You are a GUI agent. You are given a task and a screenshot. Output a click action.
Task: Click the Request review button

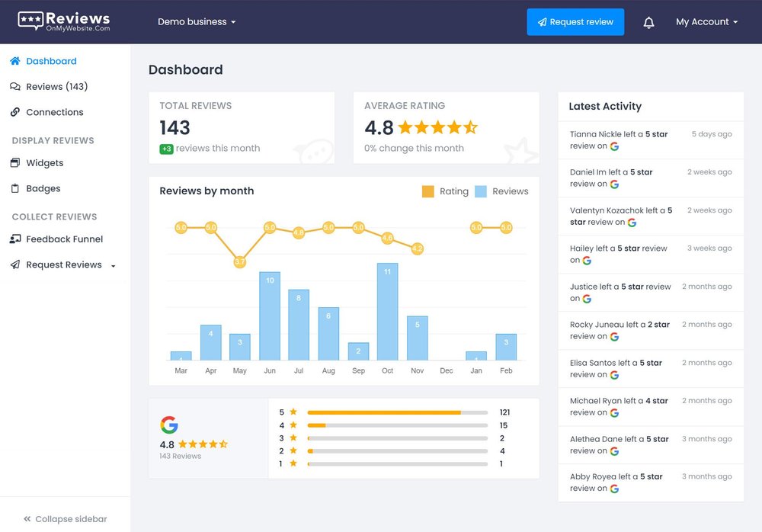click(575, 22)
